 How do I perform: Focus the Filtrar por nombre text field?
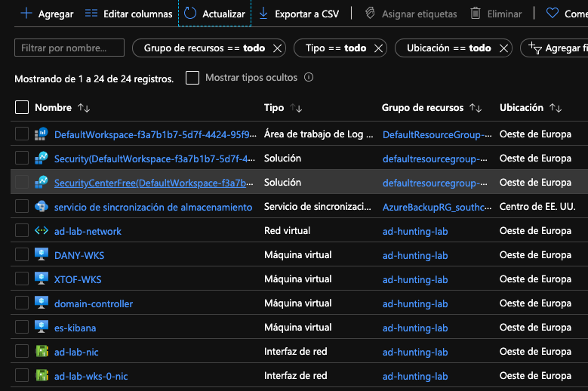[x=69, y=48]
